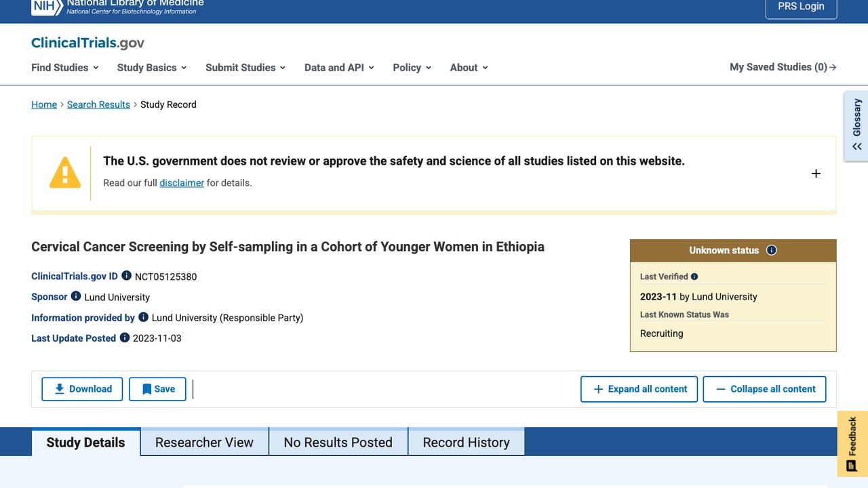Click info icon next to Information provided by
The width and height of the screenshot is (868, 488).
pos(143,317)
